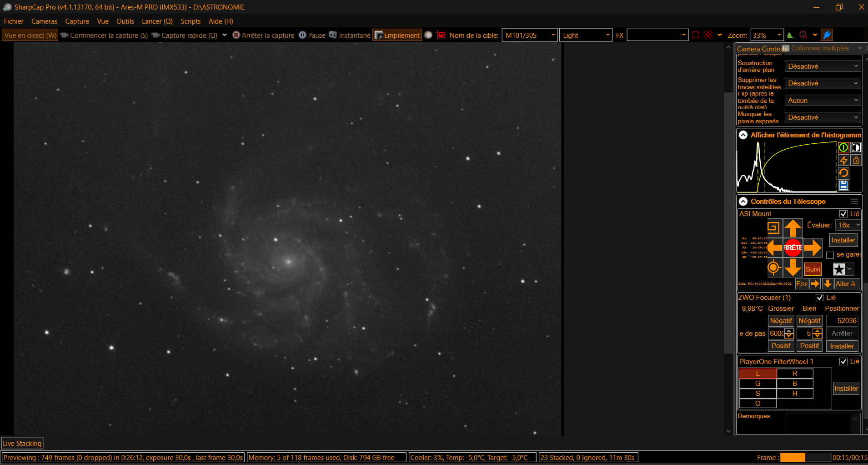This screenshot has width=868, height=465.
Task: Click the red magnifier focus icon in toolbar
Action: pyautogui.click(x=803, y=35)
